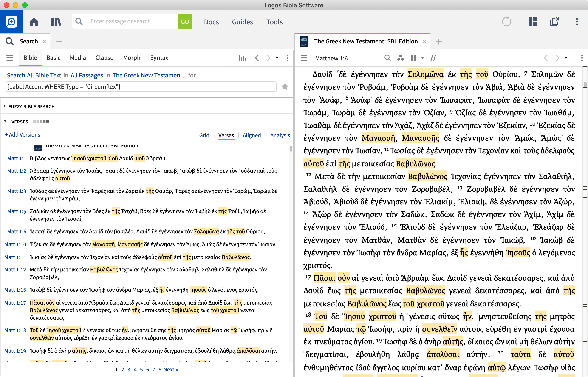The width and height of the screenshot is (588, 377).
Task: Collapse the Verses section
Action: click(x=5, y=121)
